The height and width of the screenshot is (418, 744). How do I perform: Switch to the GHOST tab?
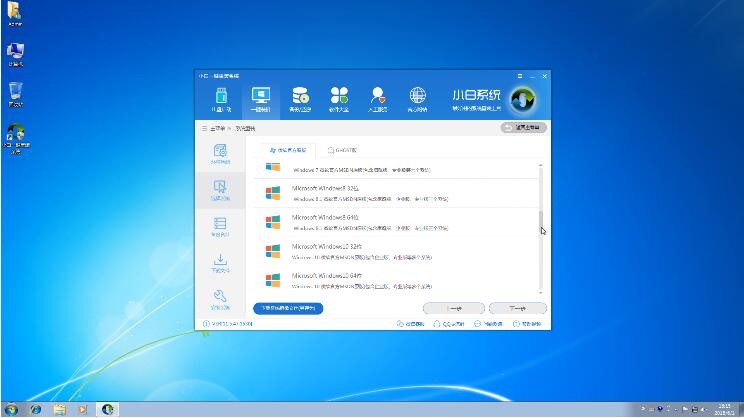pyautogui.click(x=342, y=150)
